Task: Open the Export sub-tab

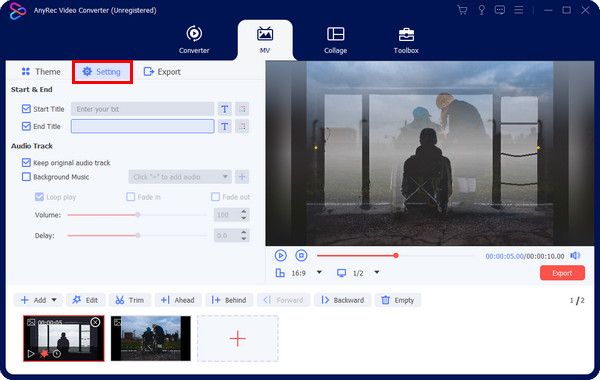Action: [161, 72]
